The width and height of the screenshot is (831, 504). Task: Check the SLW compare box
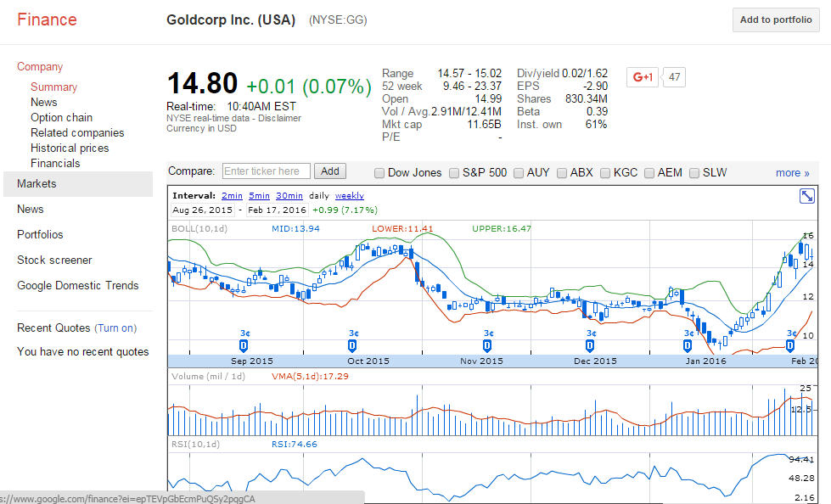[x=694, y=173]
